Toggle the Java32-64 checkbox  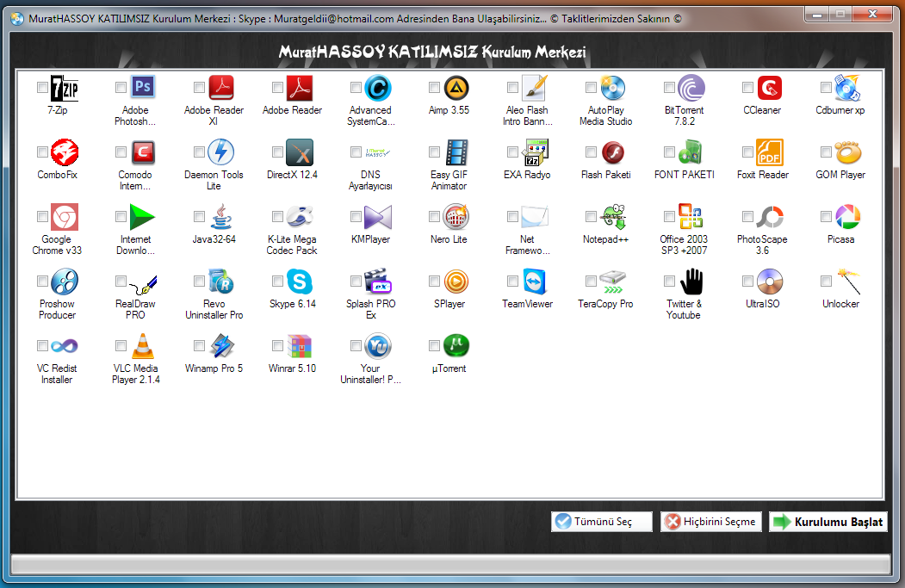[199, 217]
